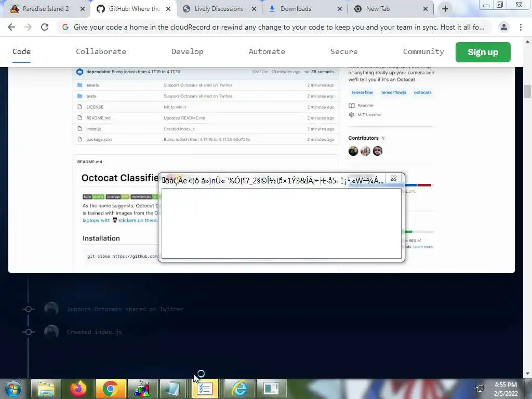The height and width of the screenshot is (399, 532).
Task: Click the 26 commits link
Action: 320,72
